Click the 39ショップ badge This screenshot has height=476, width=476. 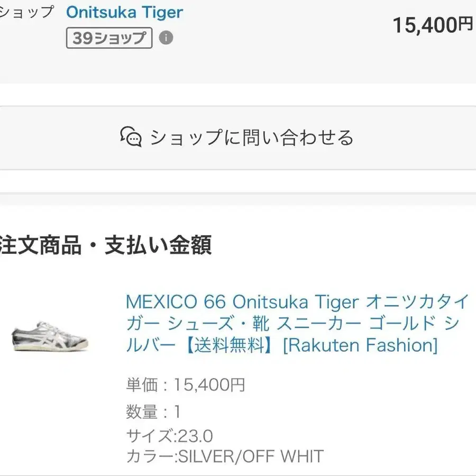(x=109, y=38)
